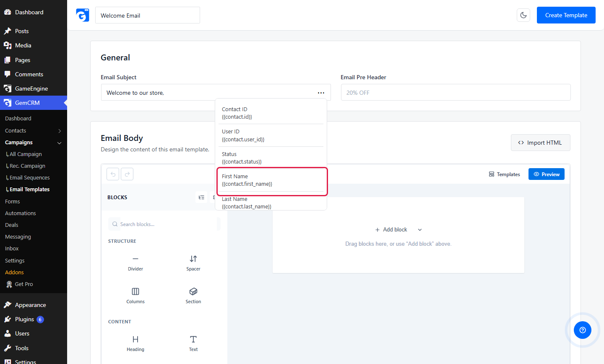Toggle dark mode moon icon
Screen dimensions: 604x364
pos(523,15)
